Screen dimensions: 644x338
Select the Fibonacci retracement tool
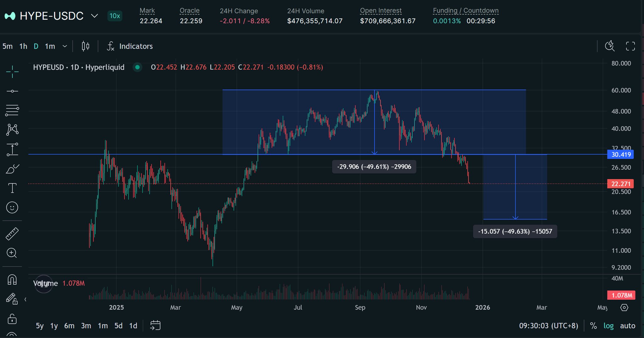click(12, 110)
